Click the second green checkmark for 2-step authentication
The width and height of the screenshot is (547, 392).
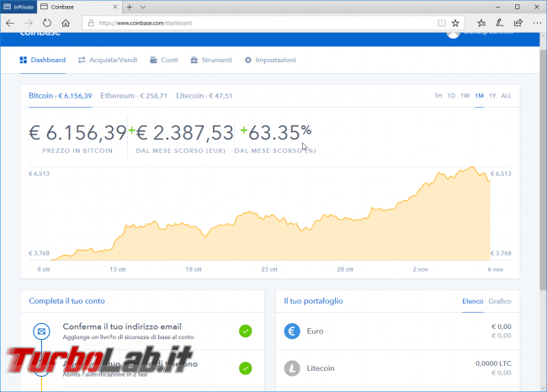[x=246, y=368]
